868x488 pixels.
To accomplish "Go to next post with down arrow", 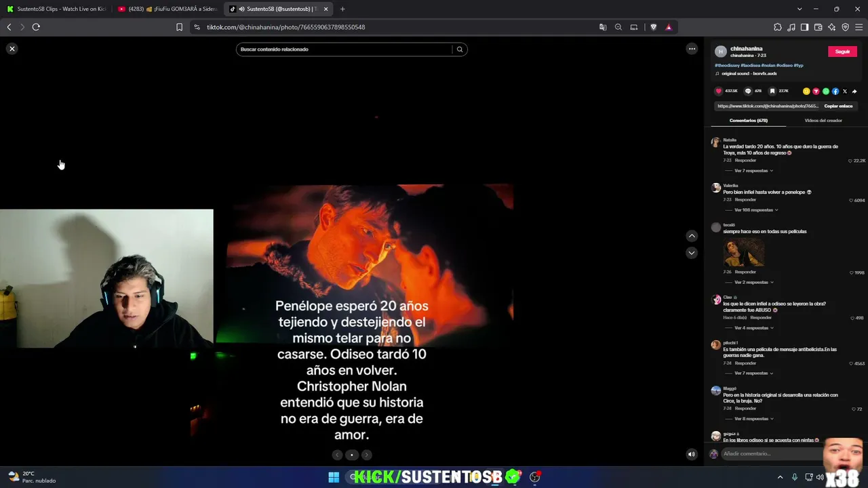I will (692, 253).
